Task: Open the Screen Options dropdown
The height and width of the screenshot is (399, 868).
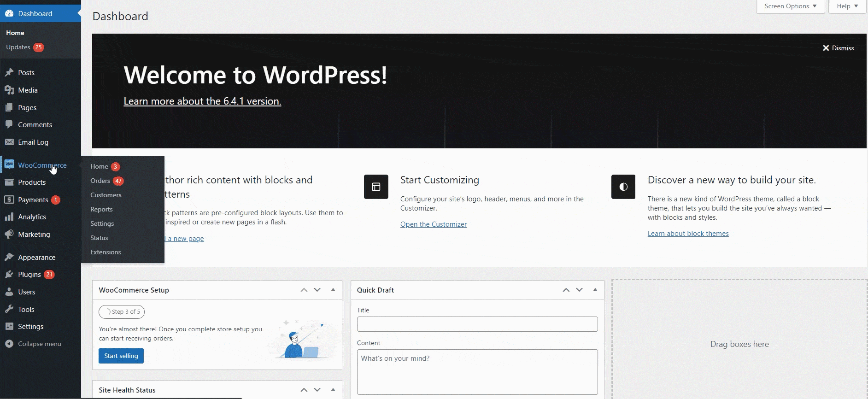Action: pos(791,6)
